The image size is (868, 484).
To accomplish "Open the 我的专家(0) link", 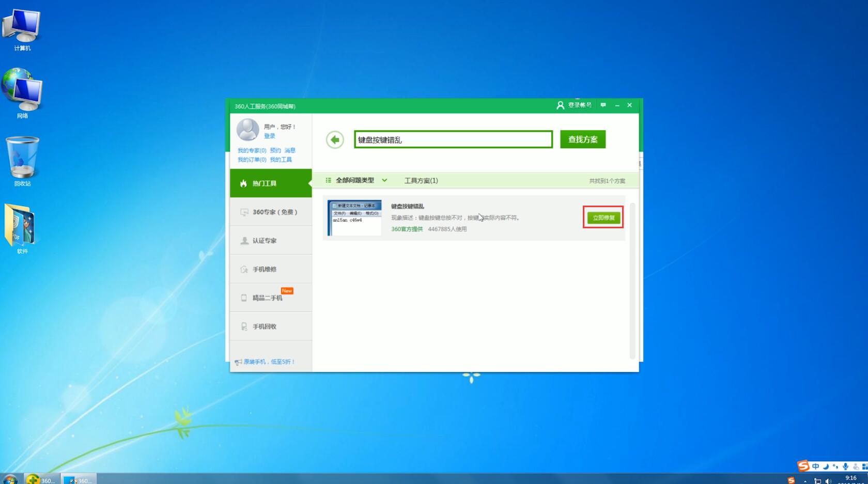I will tap(252, 150).
